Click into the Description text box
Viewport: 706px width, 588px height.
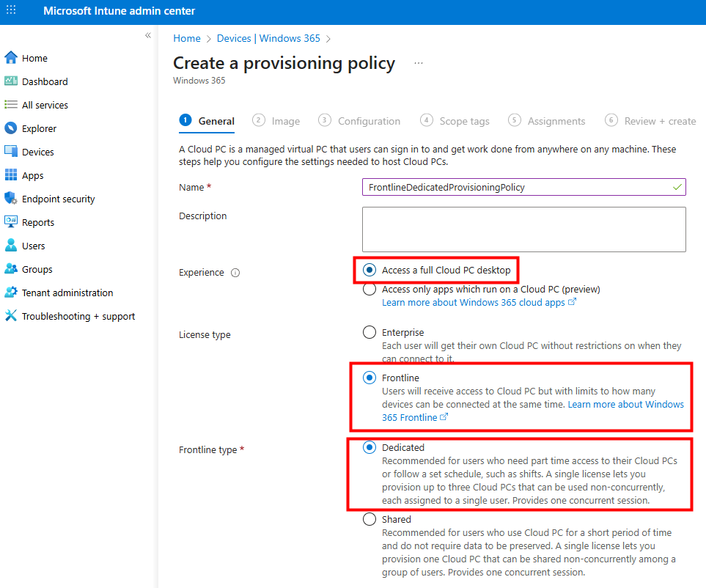tap(523, 229)
